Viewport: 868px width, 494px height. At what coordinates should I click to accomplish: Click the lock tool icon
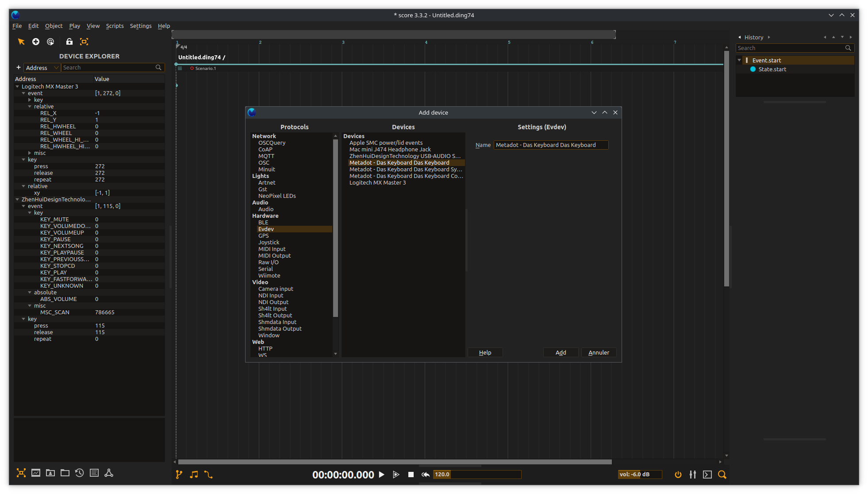(x=69, y=42)
